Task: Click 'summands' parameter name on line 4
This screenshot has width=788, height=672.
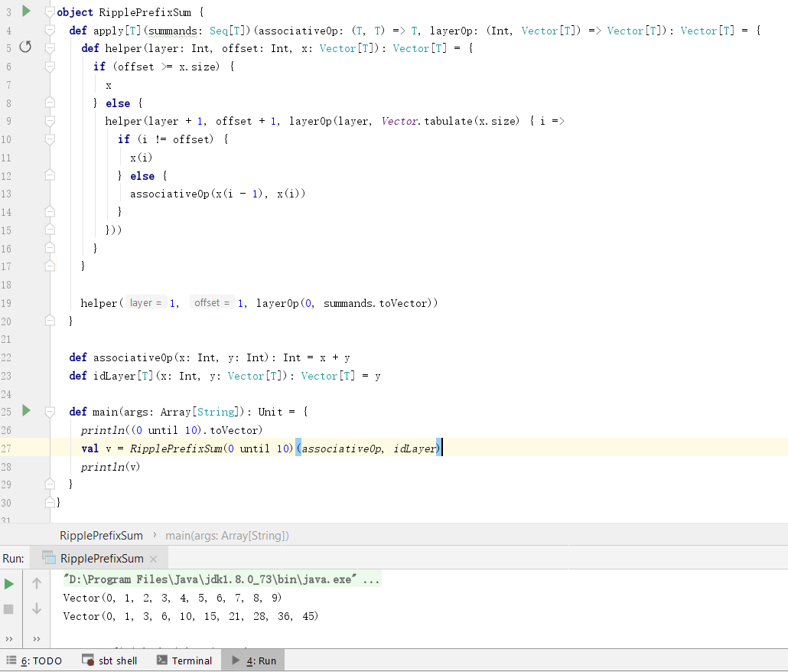Action: [172, 31]
